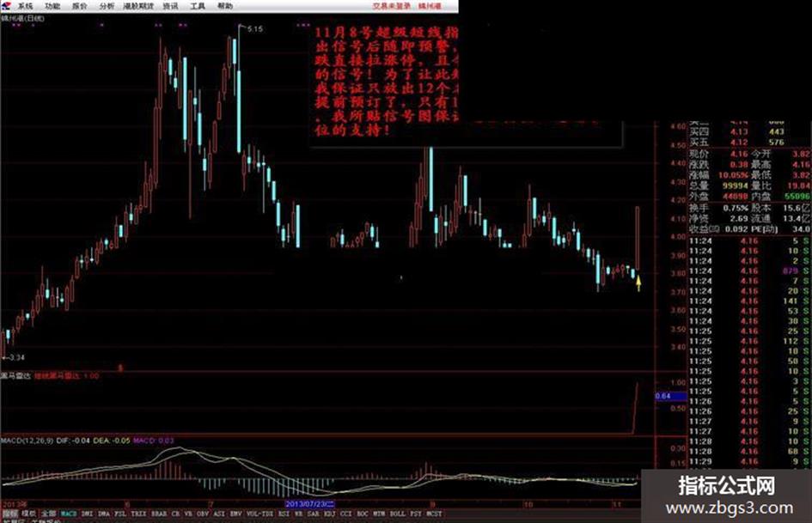Select the 指标 tab at bottom
Viewport: 812px width, 523px height.
pyautogui.click(x=10, y=514)
